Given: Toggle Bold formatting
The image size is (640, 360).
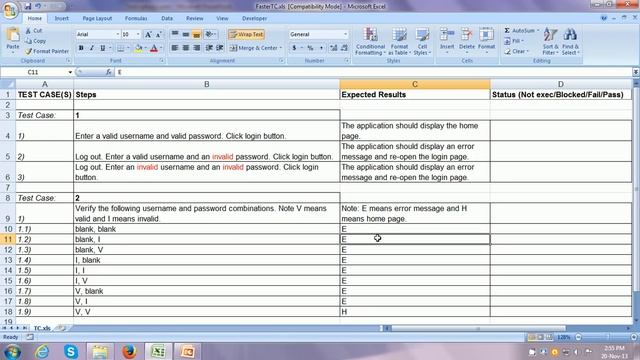Looking at the screenshot, I should tap(81, 48).
